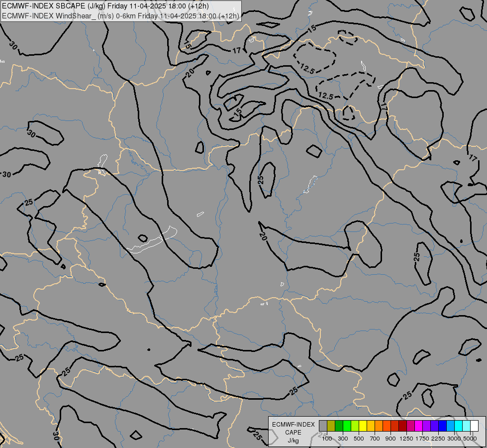Click the pure blue legend swatch

click(x=443, y=426)
